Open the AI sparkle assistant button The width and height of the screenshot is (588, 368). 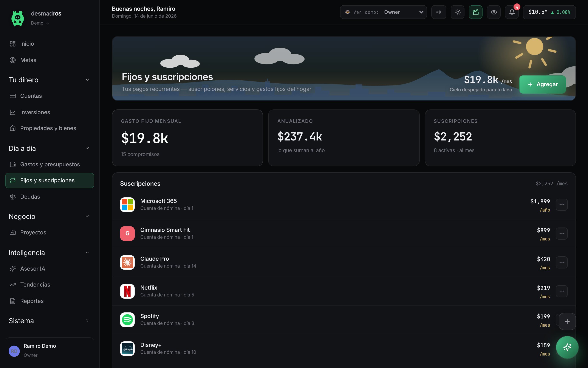click(567, 347)
